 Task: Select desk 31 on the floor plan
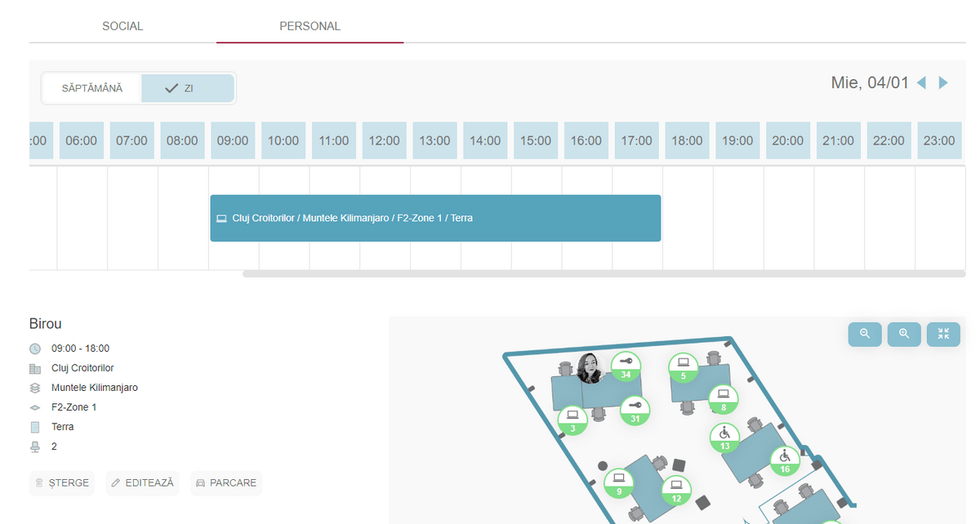[x=635, y=410]
